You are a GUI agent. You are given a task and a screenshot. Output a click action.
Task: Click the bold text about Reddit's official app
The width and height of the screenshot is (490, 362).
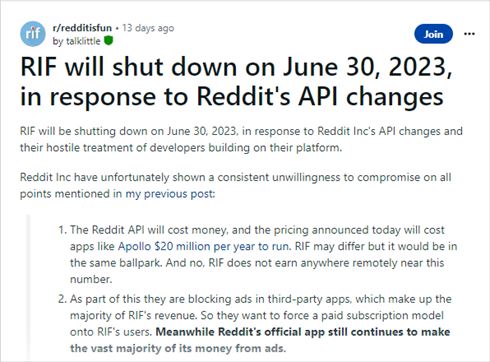click(260, 340)
